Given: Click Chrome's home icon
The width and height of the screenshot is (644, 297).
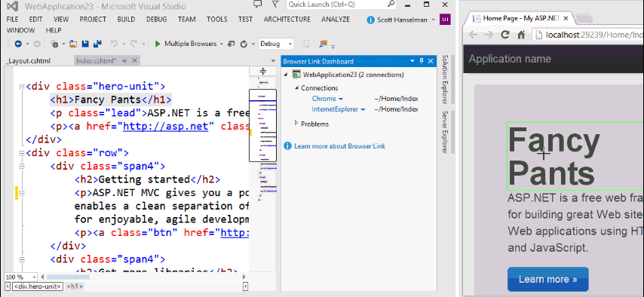Looking at the screenshot, I should (x=521, y=35).
